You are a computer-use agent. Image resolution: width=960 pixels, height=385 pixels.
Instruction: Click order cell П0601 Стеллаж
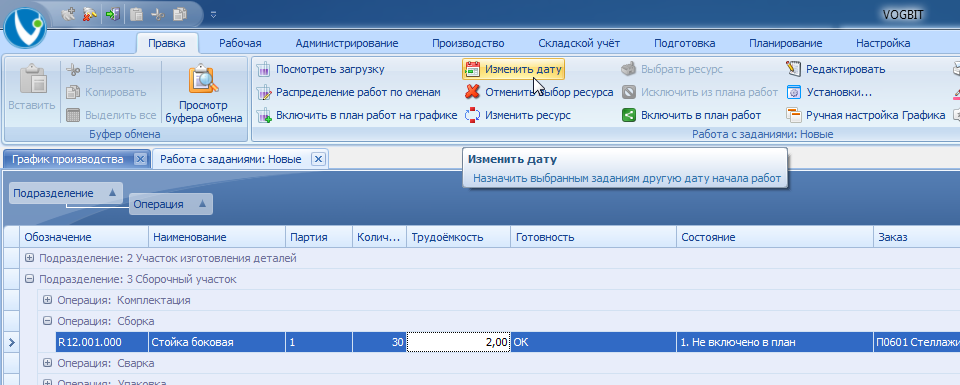click(917, 342)
